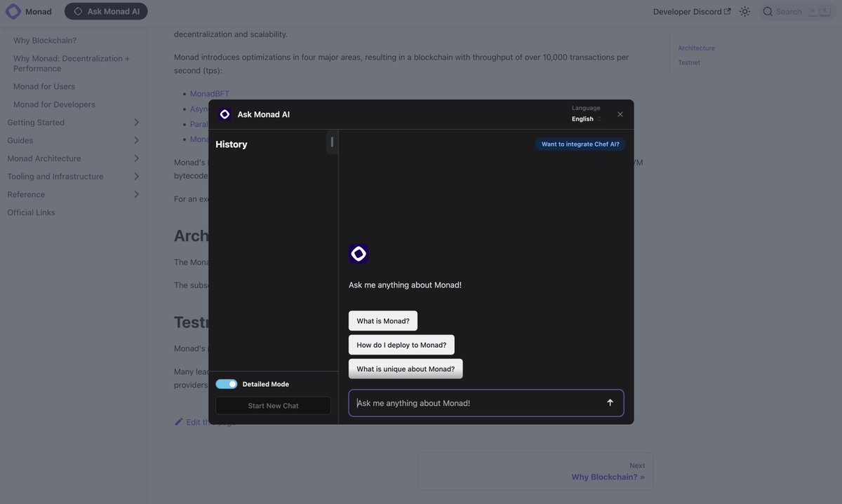Screen dimensions: 842x504
Task: Open the English language dropdown
Action: (x=587, y=119)
